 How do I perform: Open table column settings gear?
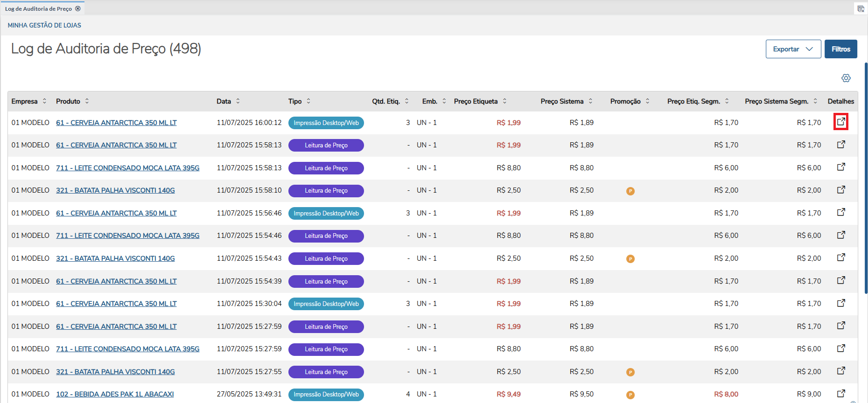click(846, 78)
